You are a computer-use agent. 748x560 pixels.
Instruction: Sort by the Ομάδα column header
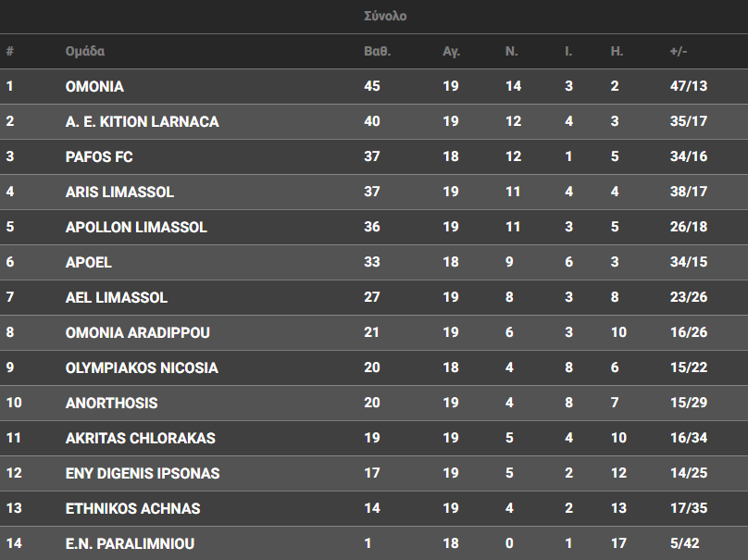85,51
